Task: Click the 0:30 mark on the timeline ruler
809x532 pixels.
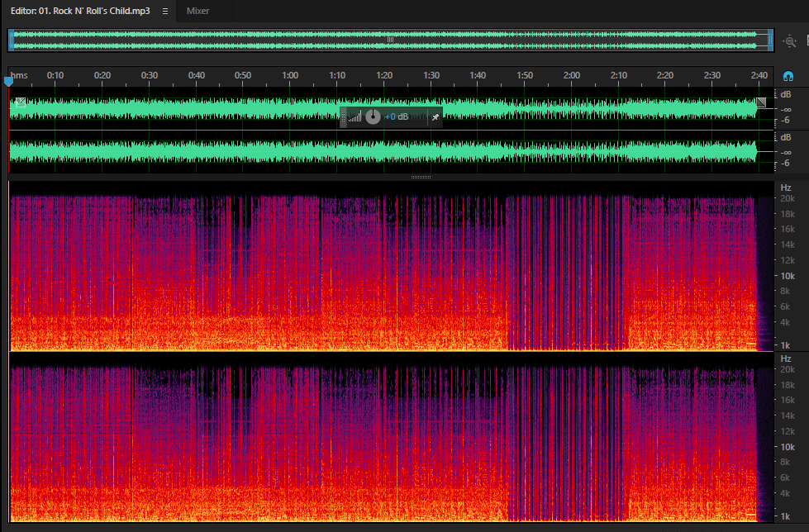Action: click(149, 75)
